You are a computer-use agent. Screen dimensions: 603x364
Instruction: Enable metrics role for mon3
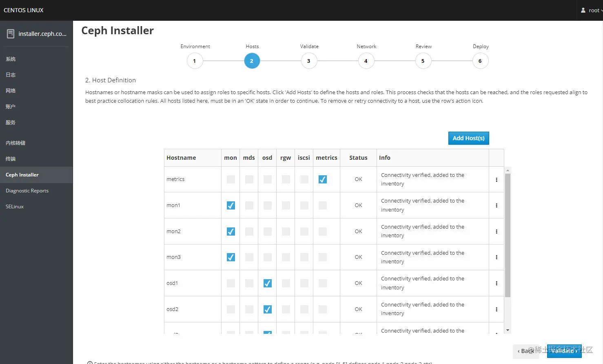click(323, 257)
